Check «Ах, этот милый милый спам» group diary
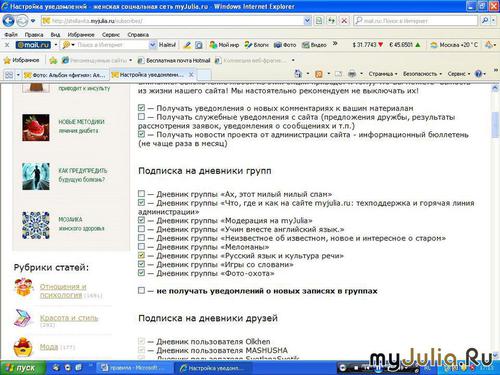The image size is (500, 375). (x=141, y=194)
